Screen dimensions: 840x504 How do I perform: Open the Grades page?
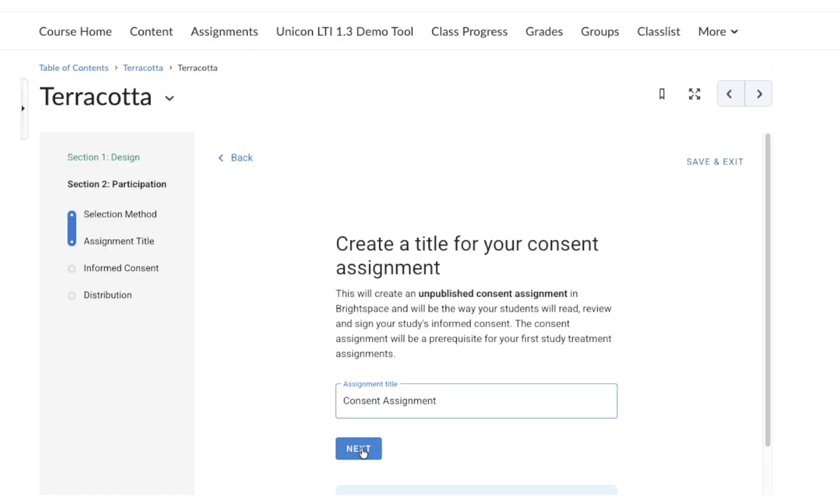(544, 31)
